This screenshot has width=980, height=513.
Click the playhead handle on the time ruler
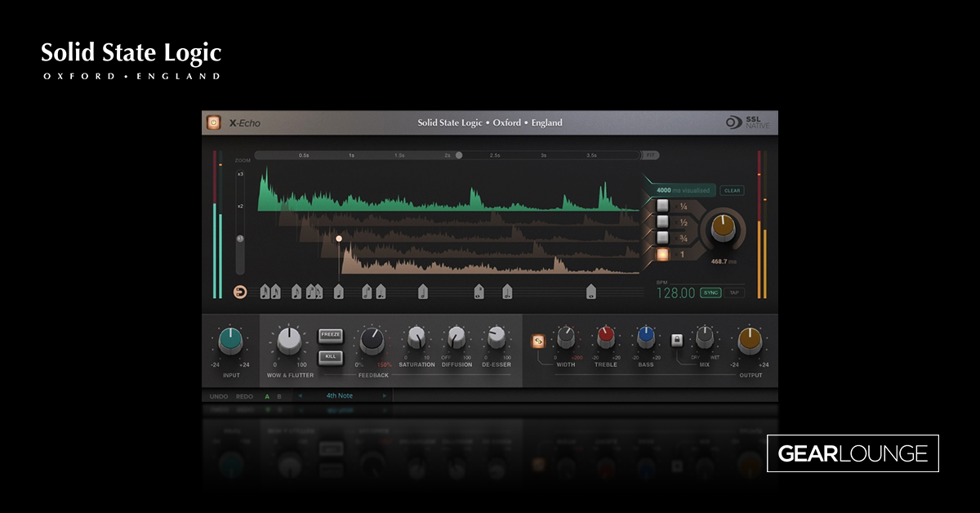pos(459,154)
